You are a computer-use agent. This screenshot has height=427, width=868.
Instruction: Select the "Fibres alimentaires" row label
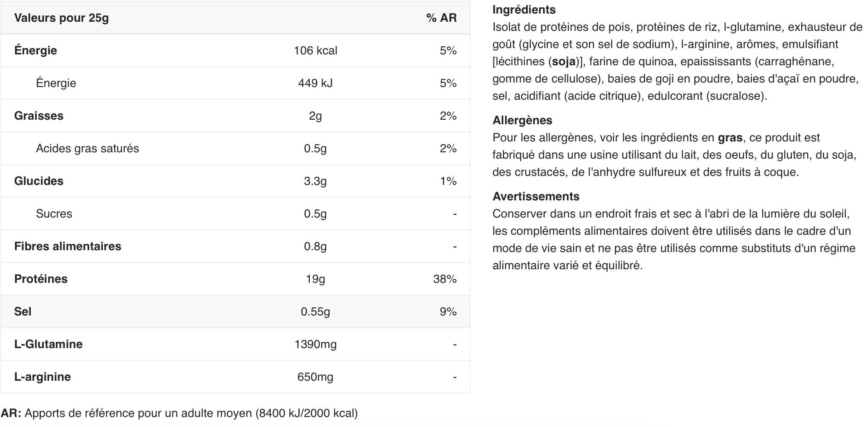[x=68, y=246]
